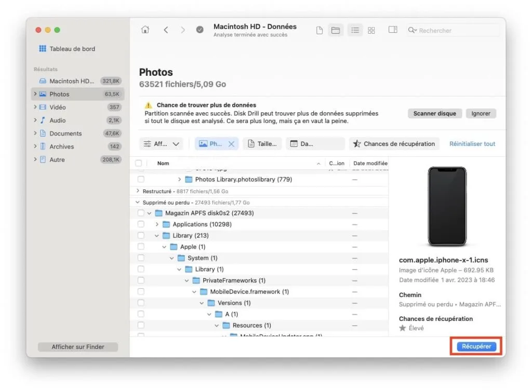Check the checkbox for Magazin APFS disk0s2
Viewport: 532px width, 392px height.
click(140, 213)
